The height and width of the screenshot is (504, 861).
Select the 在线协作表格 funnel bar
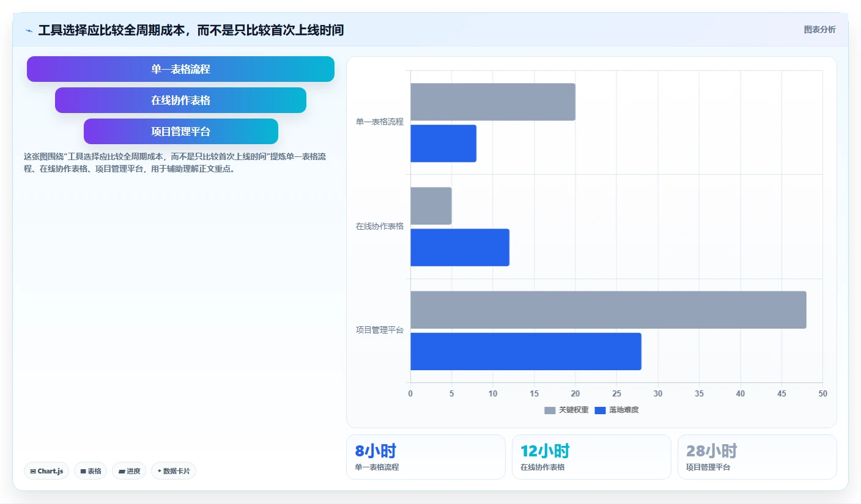point(180,100)
